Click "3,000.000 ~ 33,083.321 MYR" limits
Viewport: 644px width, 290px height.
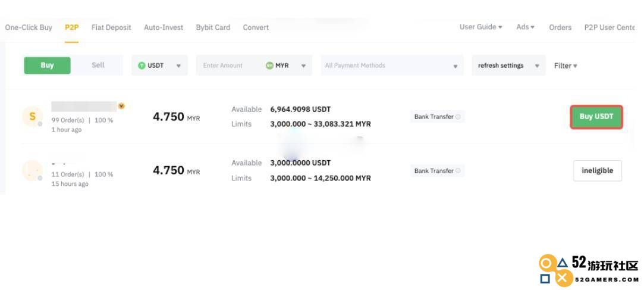[x=321, y=124]
